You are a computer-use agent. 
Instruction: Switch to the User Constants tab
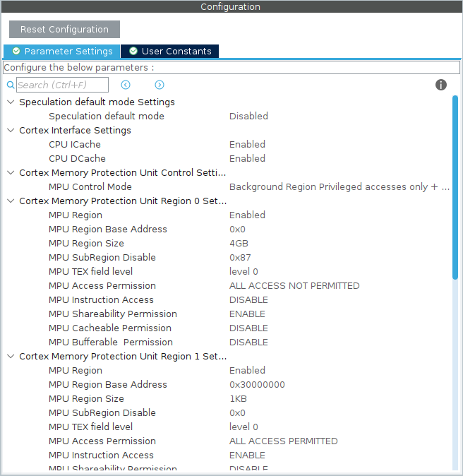pyautogui.click(x=176, y=52)
